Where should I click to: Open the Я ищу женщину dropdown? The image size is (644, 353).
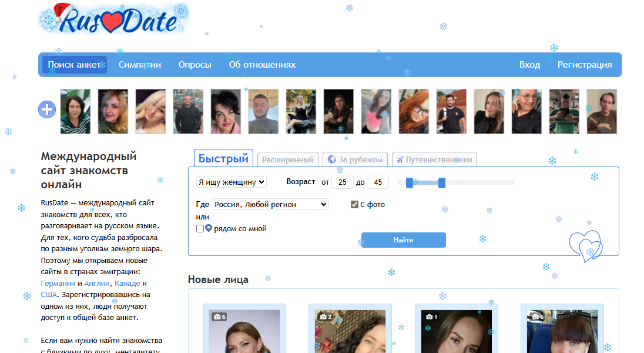pyautogui.click(x=232, y=182)
